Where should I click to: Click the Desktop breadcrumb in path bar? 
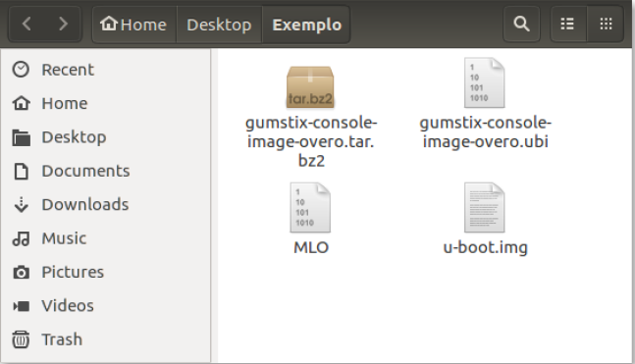[219, 25]
